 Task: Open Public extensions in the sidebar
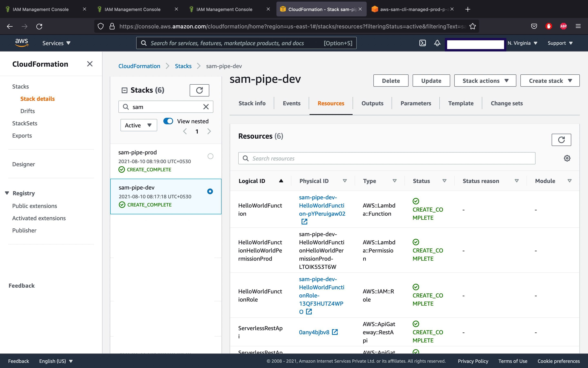click(x=35, y=206)
